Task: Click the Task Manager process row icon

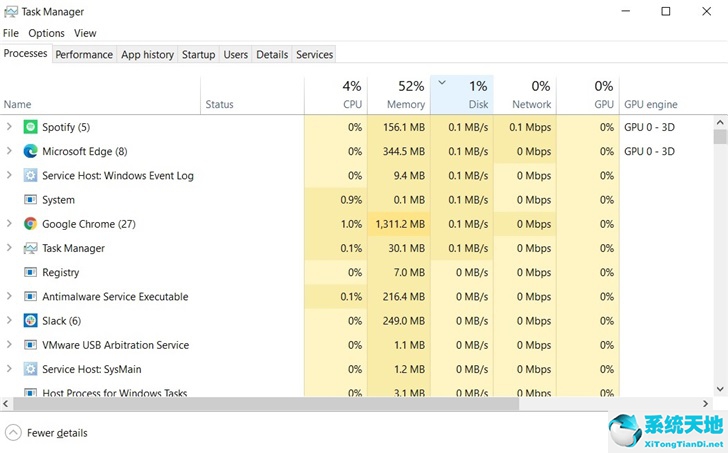Action: pyautogui.click(x=30, y=248)
